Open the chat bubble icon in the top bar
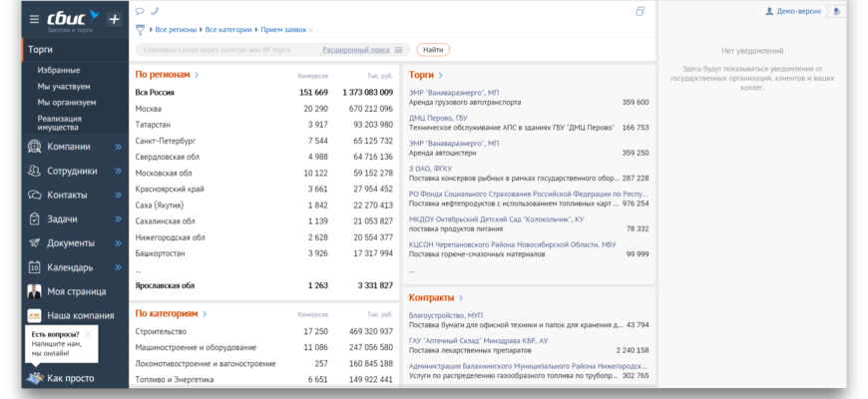This screenshot has height=399, width=868. pyautogui.click(x=140, y=11)
